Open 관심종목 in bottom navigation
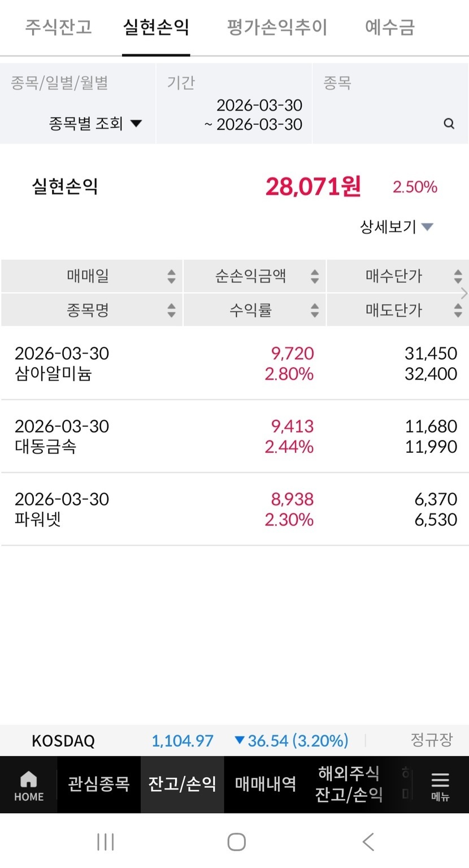 [x=99, y=784]
